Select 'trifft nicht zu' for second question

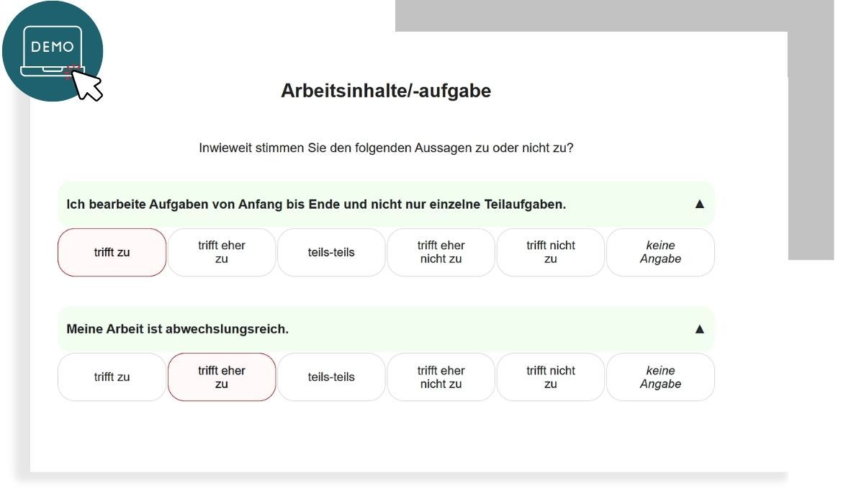coord(551,377)
